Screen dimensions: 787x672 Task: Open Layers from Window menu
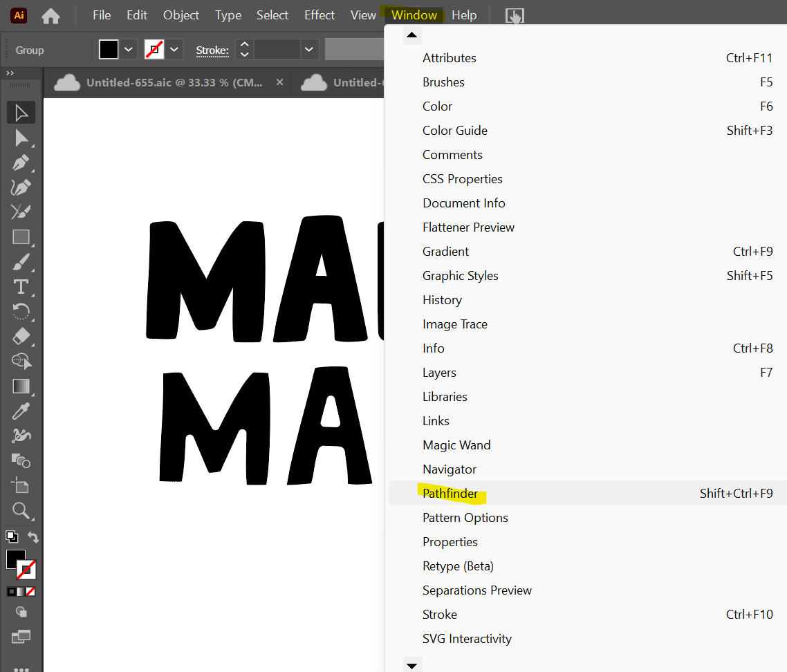click(439, 373)
